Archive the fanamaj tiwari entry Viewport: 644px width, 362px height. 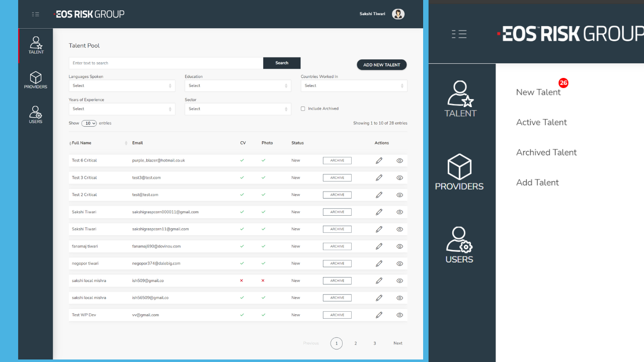click(x=337, y=246)
